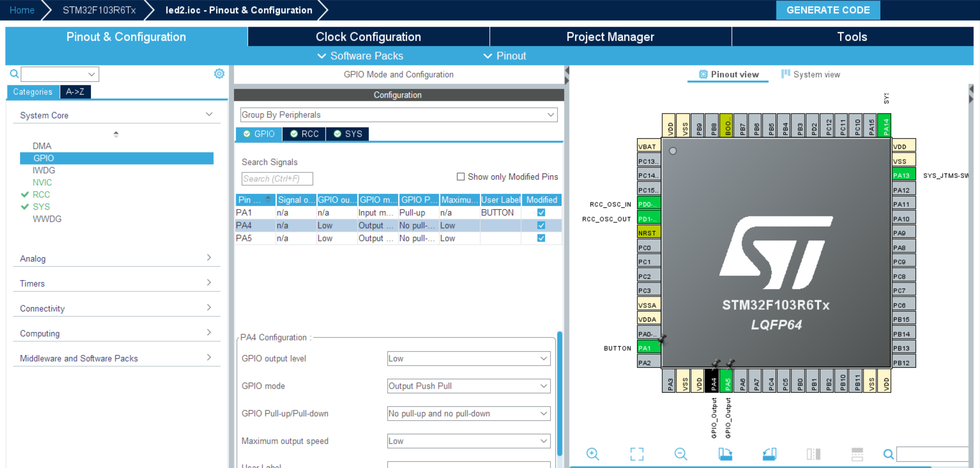Click the peripheral search magnifier icon
Image resolution: width=980 pixels, height=468 pixels.
(14, 74)
